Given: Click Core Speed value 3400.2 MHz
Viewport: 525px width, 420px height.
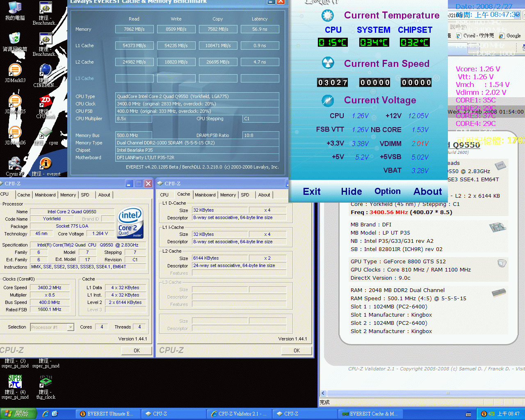Looking at the screenshot, I should 50,288.
